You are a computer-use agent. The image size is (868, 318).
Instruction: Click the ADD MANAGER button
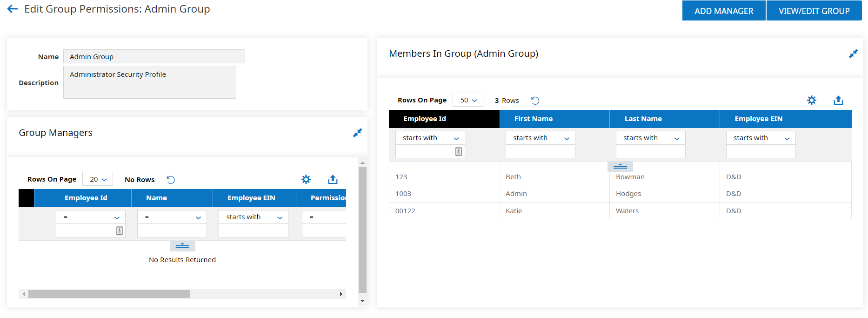(x=723, y=11)
